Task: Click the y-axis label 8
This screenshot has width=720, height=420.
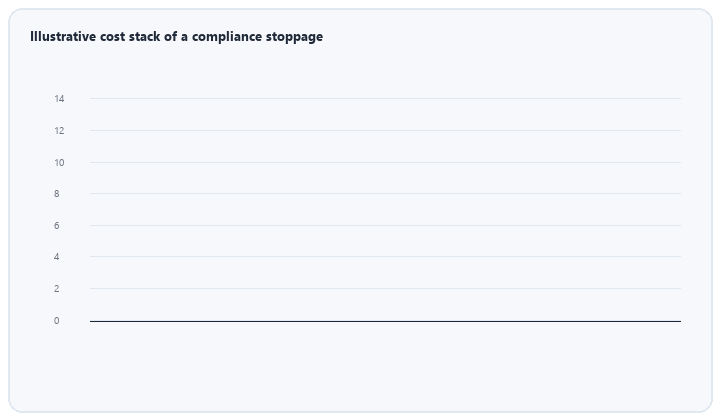Action: 56,194
